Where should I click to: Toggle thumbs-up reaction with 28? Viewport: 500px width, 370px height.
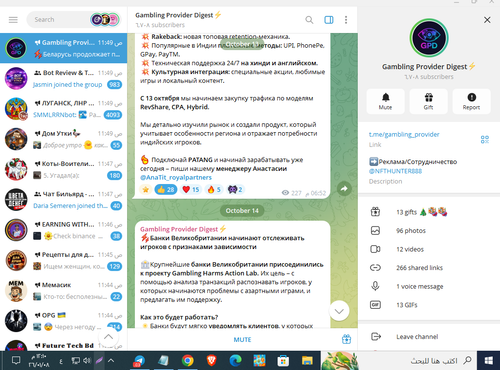tap(166, 189)
